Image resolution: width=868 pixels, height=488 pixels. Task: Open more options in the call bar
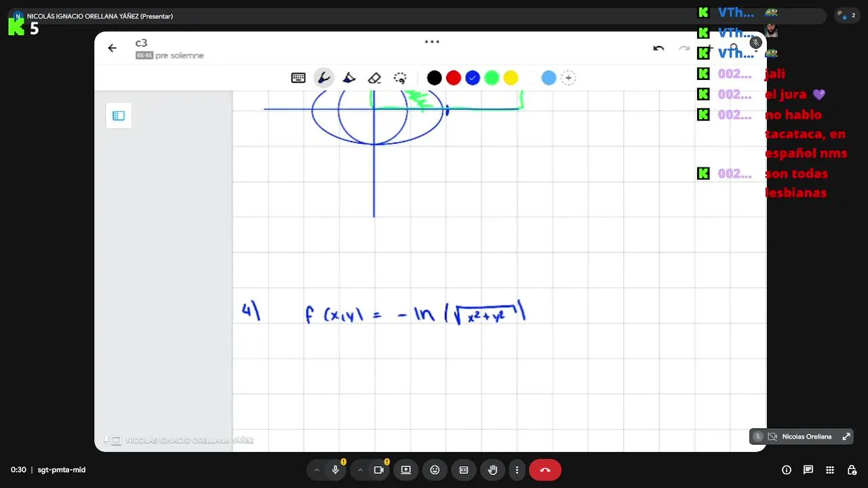coord(517,470)
